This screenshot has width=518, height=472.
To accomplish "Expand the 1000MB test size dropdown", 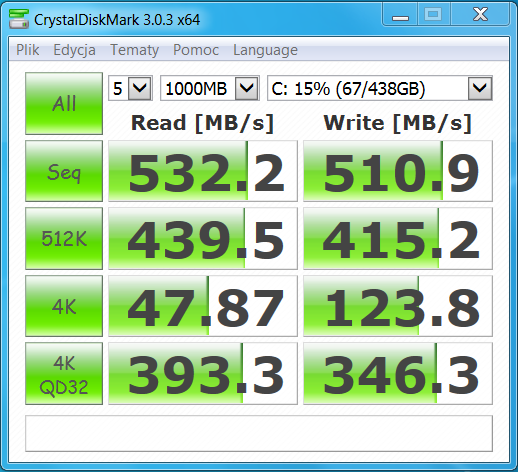I will [210, 88].
